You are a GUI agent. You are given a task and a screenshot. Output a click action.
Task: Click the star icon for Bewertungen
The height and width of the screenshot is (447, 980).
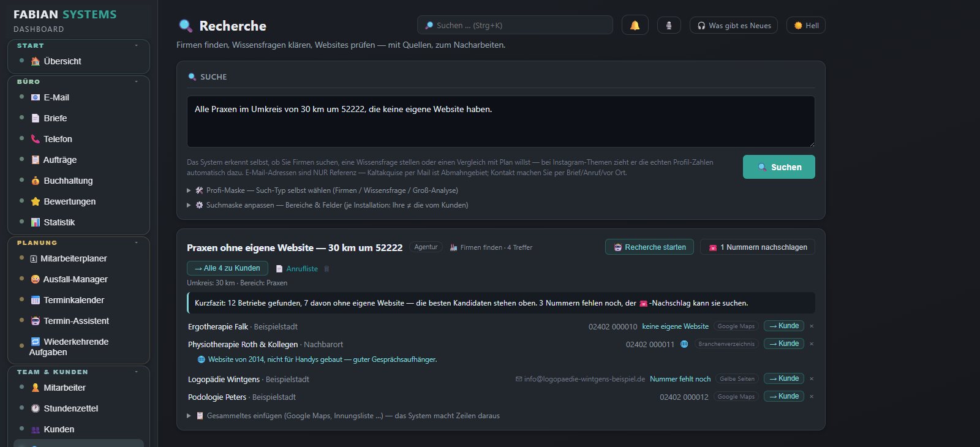[x=36, y=201]
